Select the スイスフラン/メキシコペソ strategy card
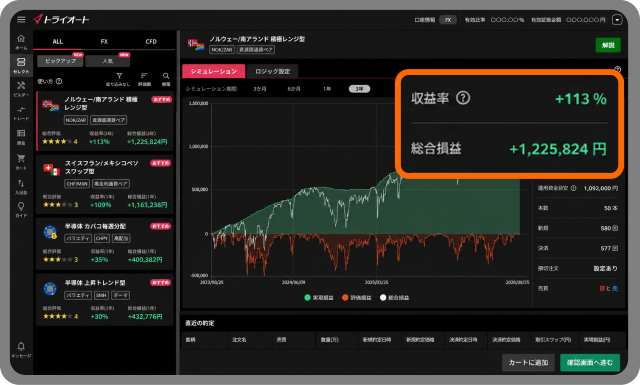Viewport: 640px width, 385px height. tap(104, 184)
